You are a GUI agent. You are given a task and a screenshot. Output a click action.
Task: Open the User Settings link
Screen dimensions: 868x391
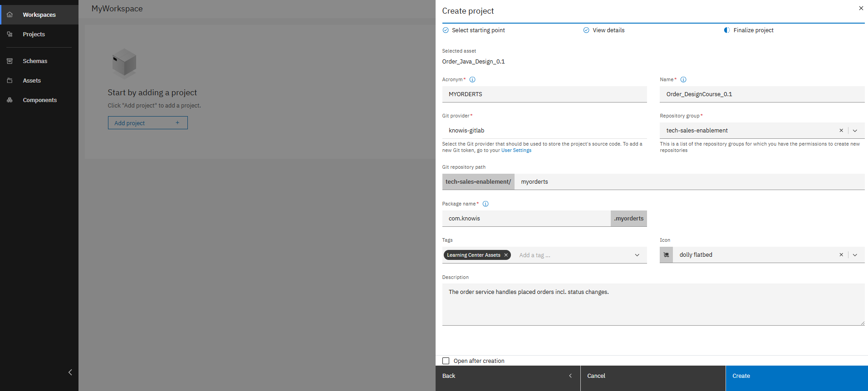click(x=516, y=151)
